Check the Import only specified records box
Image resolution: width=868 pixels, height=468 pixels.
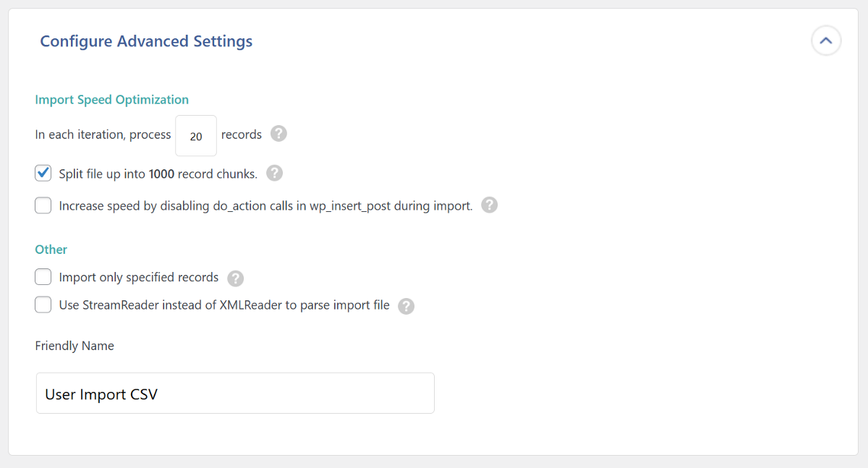pyautogui.click(x=43, y=277)
